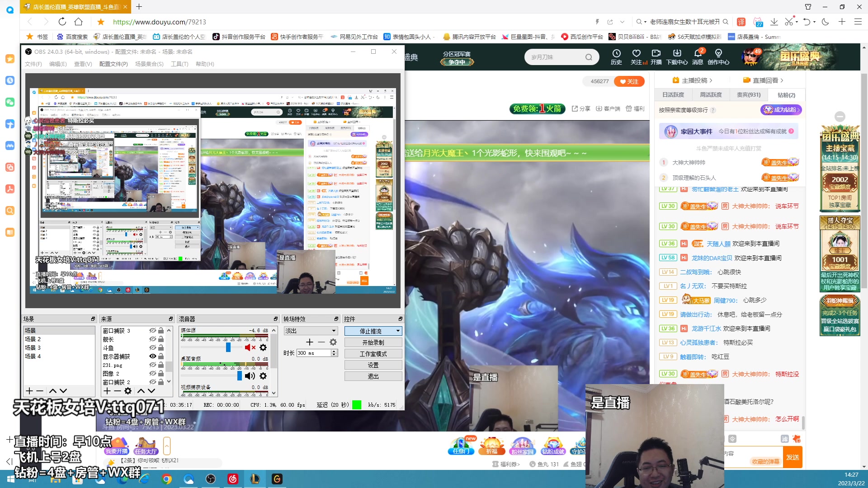Open the 工具(T) menu in OBS
This screenshot has height=488, width=868.
[179, 64]
